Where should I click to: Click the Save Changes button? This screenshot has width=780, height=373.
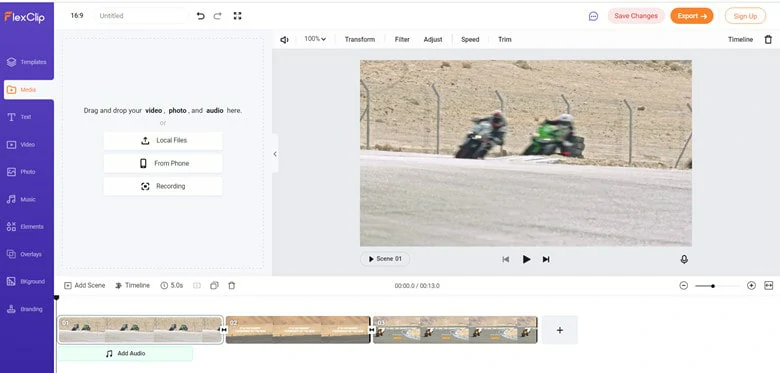point(636,16)
